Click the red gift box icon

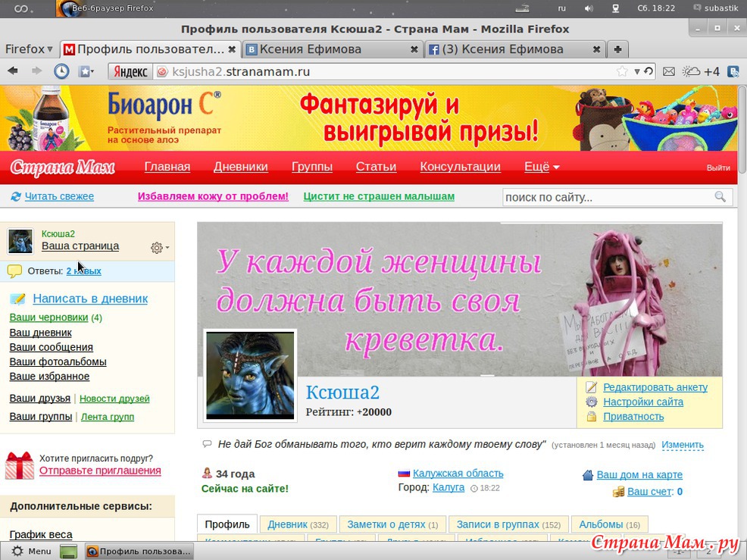tap(20, 465)
